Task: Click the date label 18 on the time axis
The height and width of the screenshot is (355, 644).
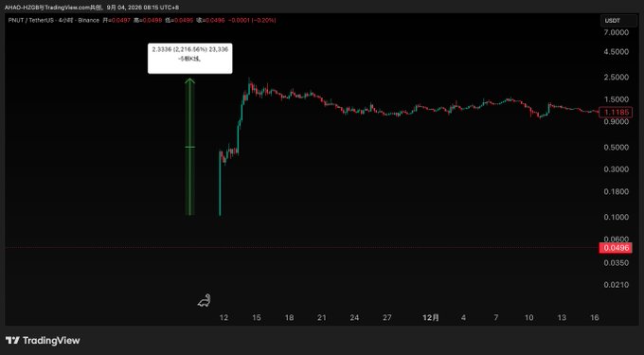Action: click(289, 318)
